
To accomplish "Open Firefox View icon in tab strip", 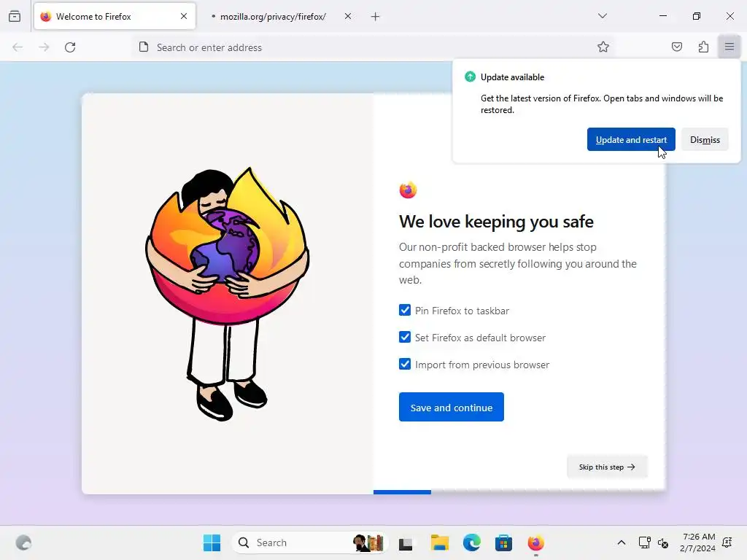I will (x=15, y=16).
